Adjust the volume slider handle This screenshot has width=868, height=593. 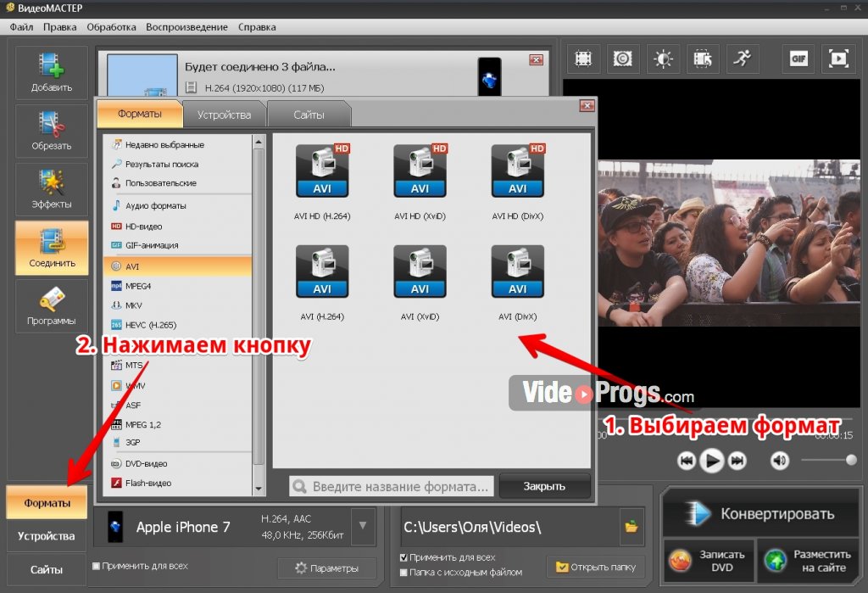tap(851, 460)
